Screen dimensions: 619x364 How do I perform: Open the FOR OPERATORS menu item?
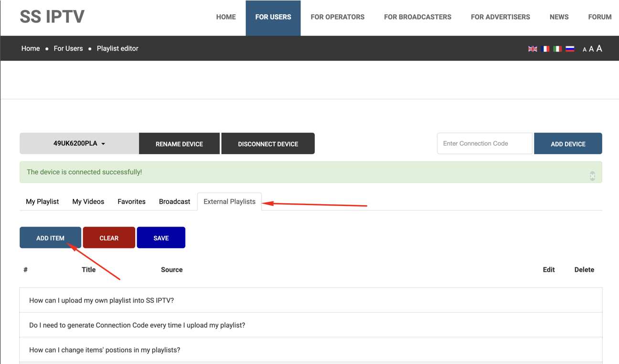pyautogui.click(x=338, y=17)
